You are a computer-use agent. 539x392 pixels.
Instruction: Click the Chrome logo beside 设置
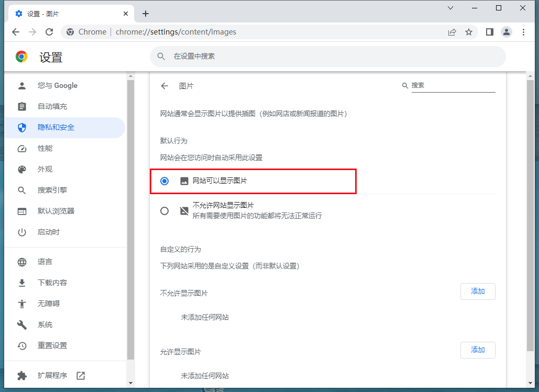[x=21, y=57]
